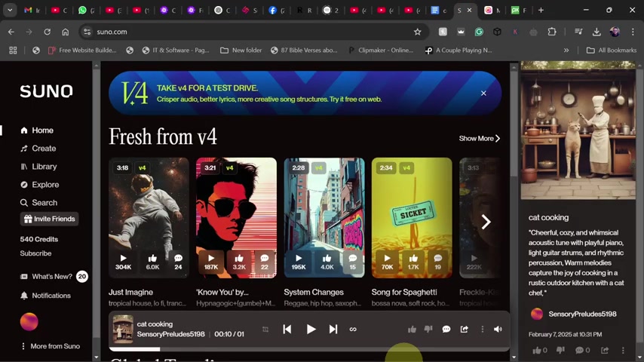
Task: Open More from Suno menu
Action: pyautogui.click(x=50, y=346)
